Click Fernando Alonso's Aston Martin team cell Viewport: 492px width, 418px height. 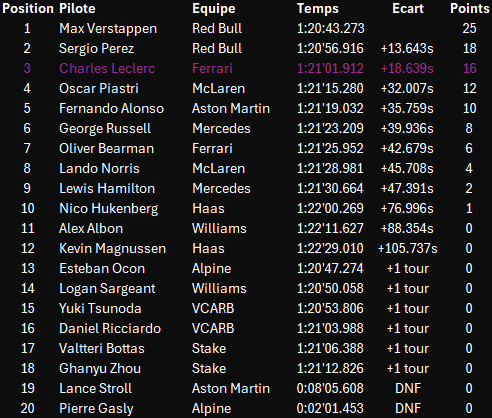coord(231,109)
